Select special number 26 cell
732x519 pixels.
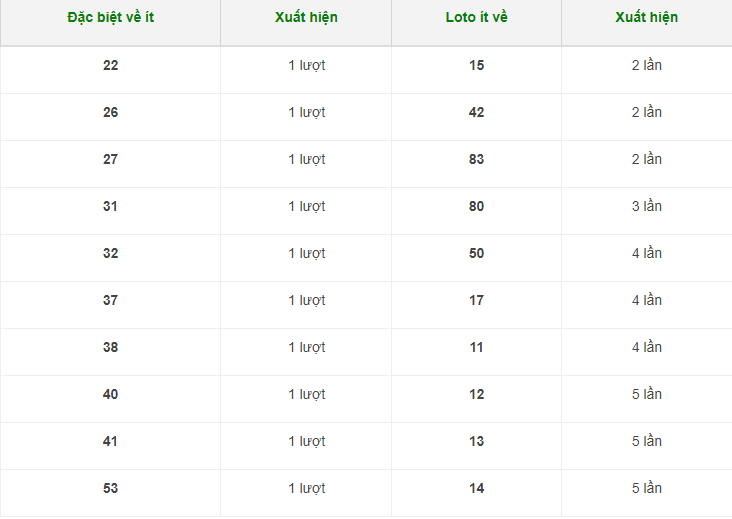pyautogui.click(x=110, y=112)
